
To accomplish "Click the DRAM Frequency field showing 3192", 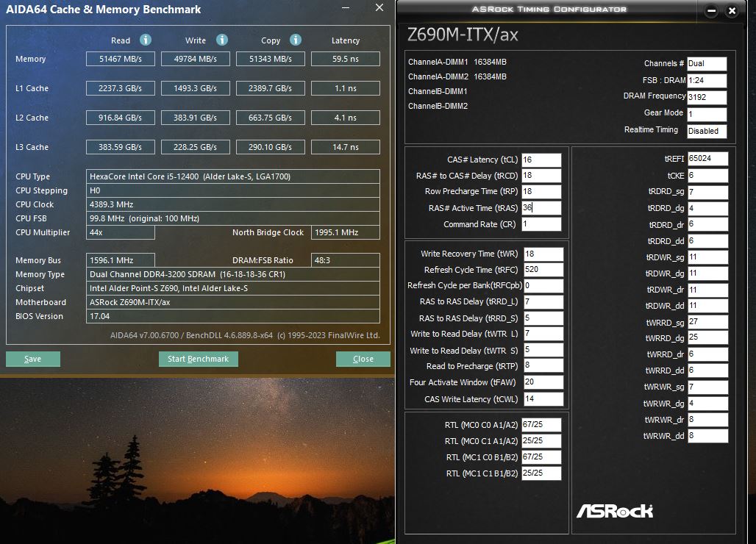I will tap(707, 97).
